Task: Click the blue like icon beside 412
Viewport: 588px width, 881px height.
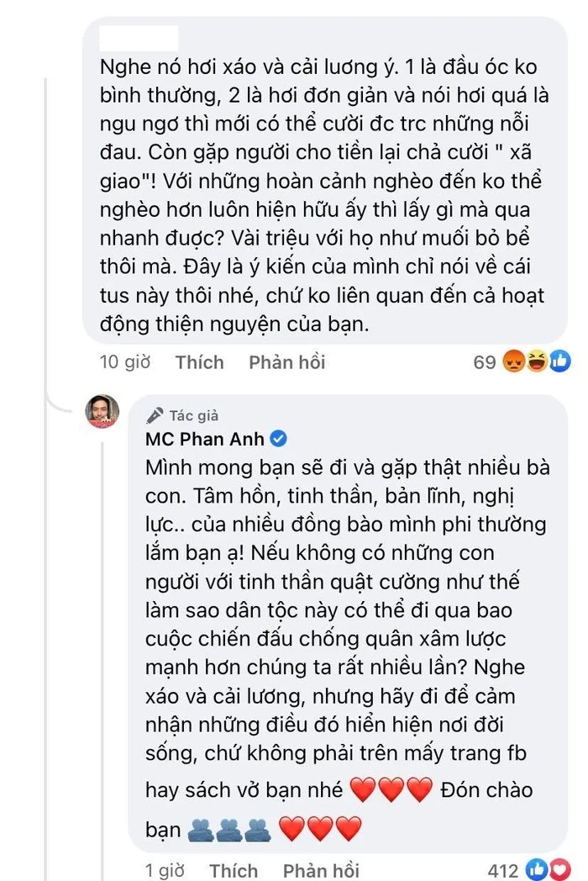Action: [x=538, y=868]
